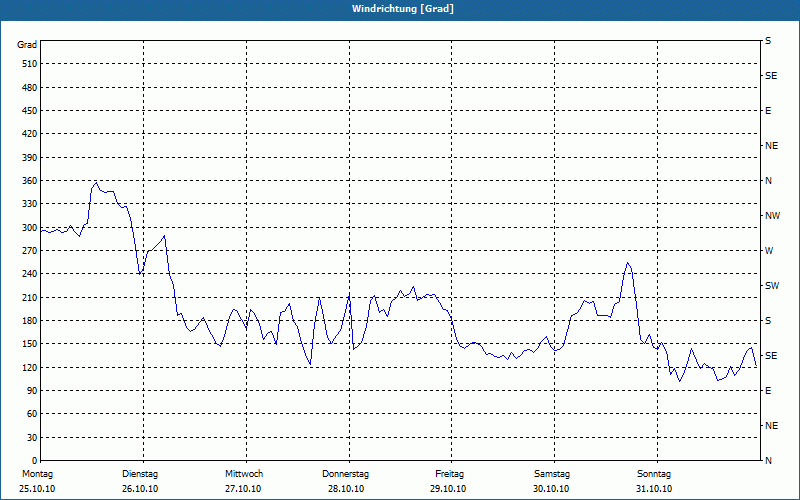Click the "Freitag" day label
800x500 pixels.
[x=449, y=474]
